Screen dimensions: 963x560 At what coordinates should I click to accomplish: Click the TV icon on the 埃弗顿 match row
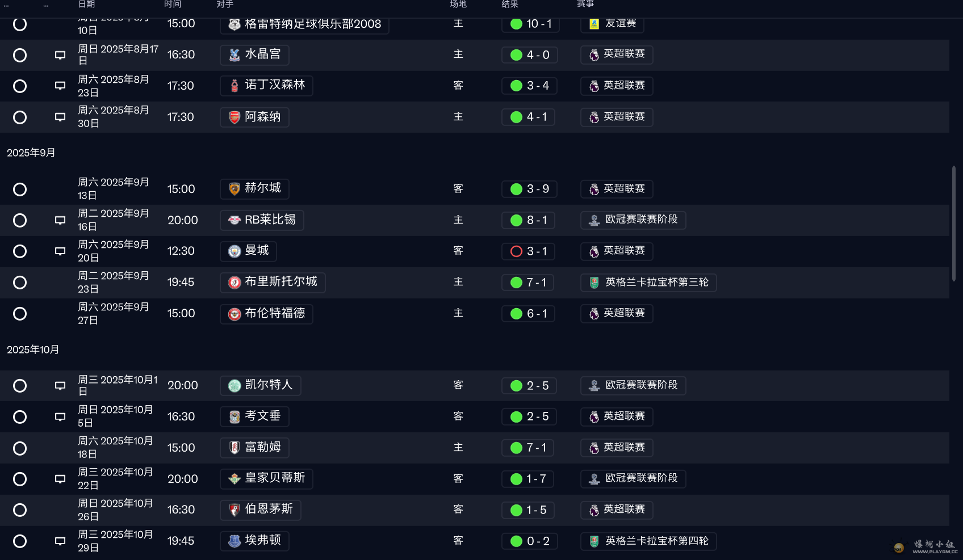[x=60, y=541]
